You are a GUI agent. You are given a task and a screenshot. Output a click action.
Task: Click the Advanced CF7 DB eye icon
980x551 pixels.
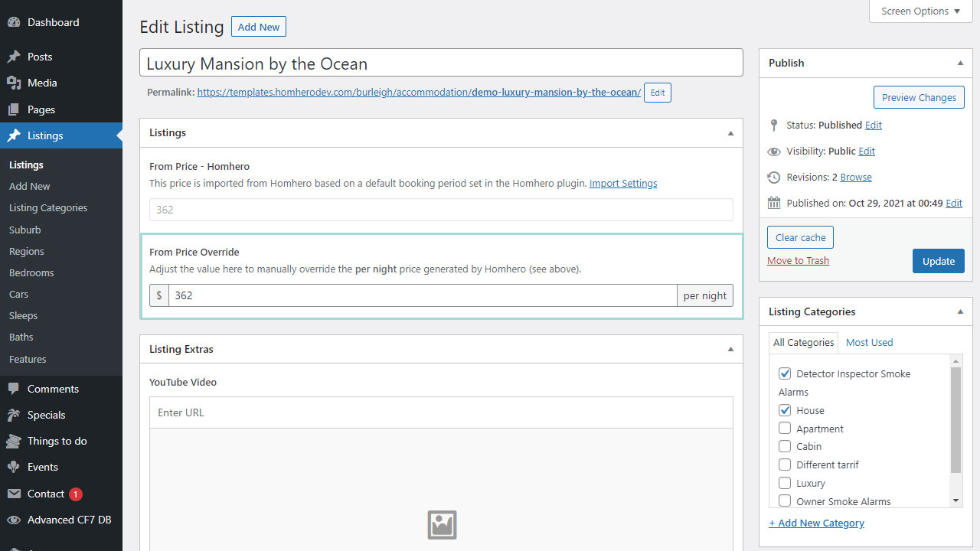coord(14,520)
